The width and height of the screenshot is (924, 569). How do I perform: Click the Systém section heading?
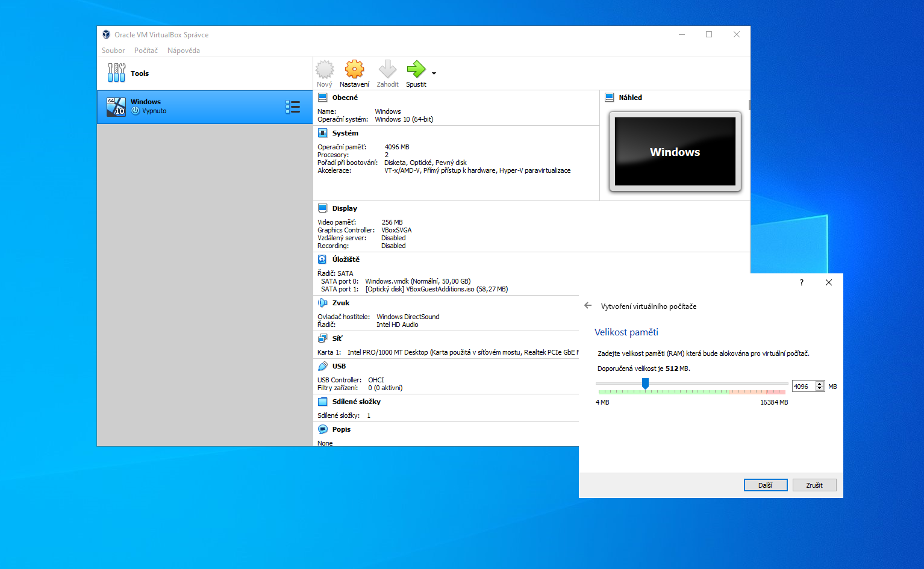click(345, 133)
